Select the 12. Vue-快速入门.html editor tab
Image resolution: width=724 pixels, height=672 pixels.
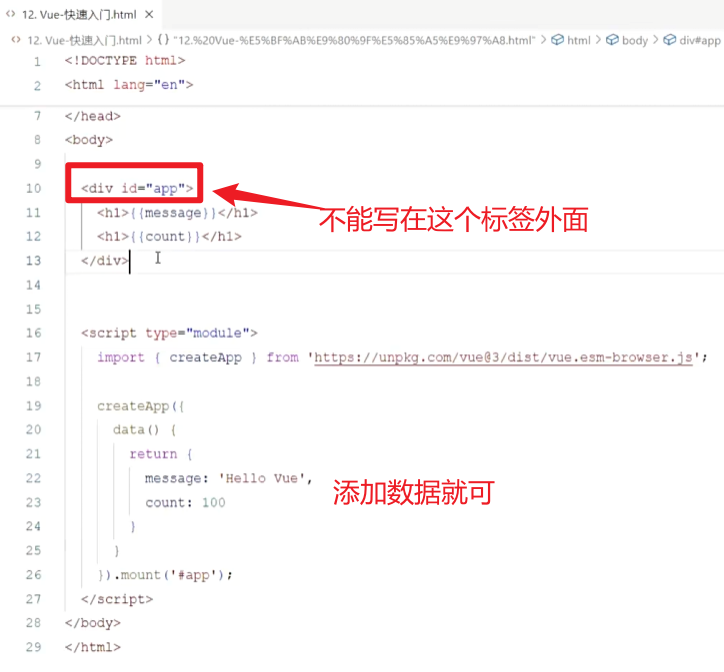[79, 15]
